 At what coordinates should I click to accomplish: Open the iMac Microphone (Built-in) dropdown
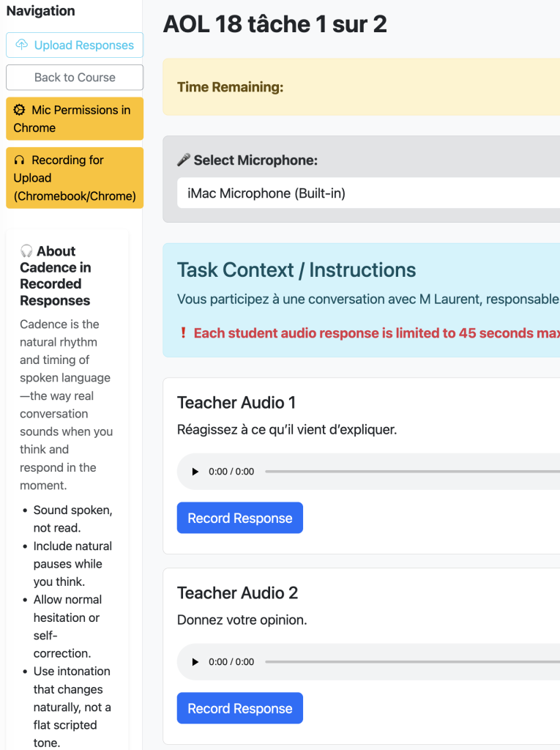click(x=366, y=193)
